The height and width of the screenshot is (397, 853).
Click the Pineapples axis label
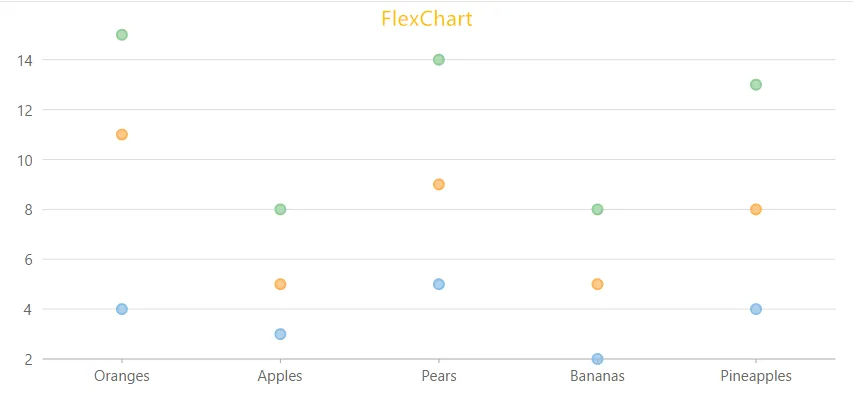(x=756, y=376)
